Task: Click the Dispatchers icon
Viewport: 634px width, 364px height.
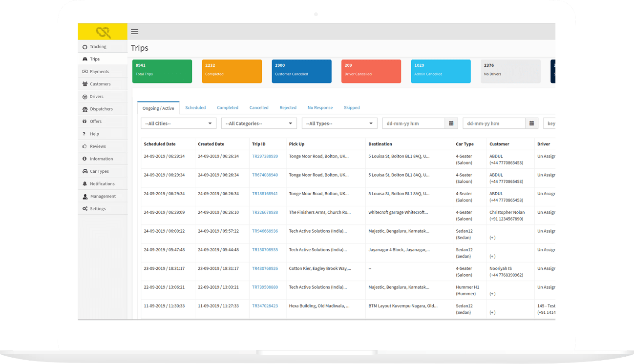Action: [x=85, y=109]
